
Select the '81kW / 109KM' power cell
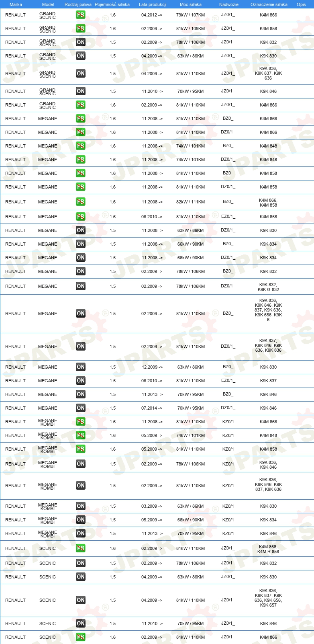pyautogui.click(x=190, y=29)
